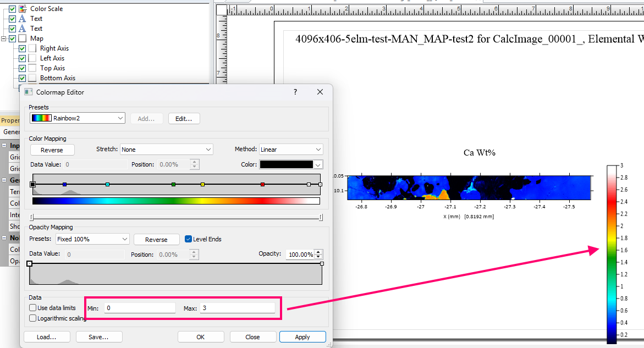Open the black Color swatch picker

click(x=291, y=164)
